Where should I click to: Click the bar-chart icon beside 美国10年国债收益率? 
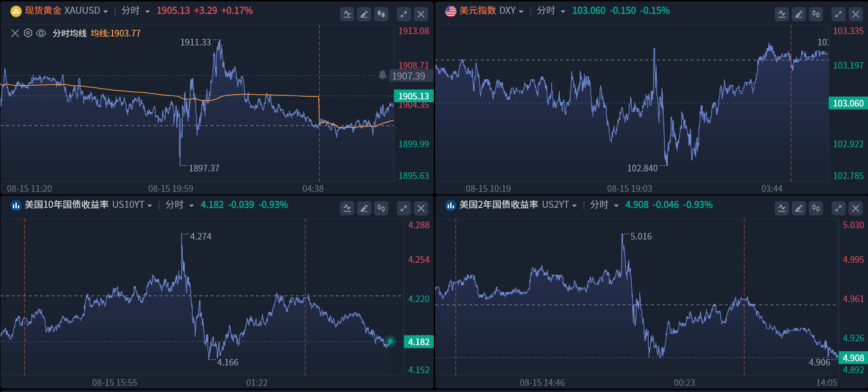tap(16, 205)
